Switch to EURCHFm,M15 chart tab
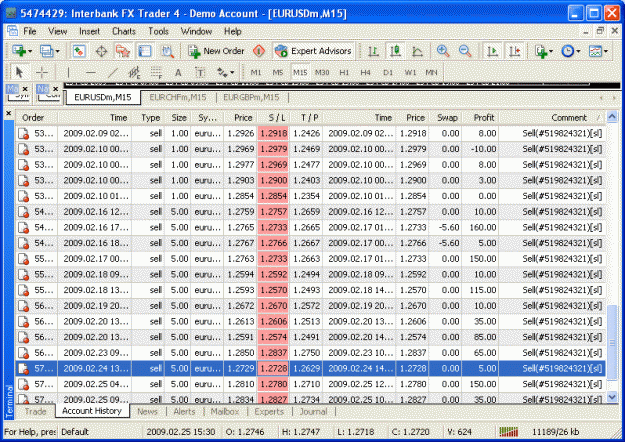The height and width of the screenshot is (442, 625). coord(178,97)
